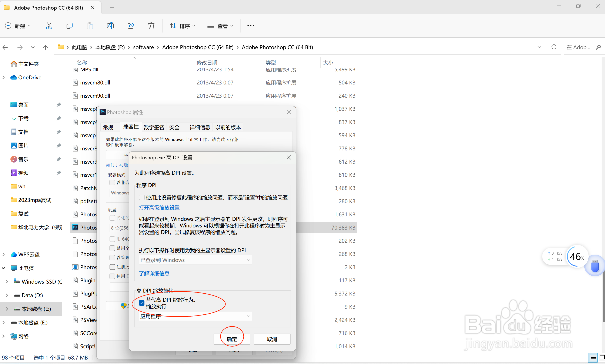The width and height of the screenshot is (605, 364).
Task: Click software in the address breadcrumb
Action: [x=143, y=47]
